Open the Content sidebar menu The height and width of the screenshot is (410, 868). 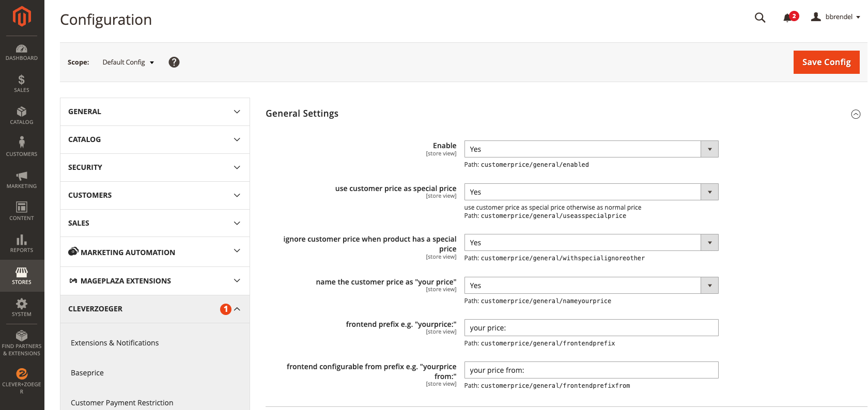point(22,212)
